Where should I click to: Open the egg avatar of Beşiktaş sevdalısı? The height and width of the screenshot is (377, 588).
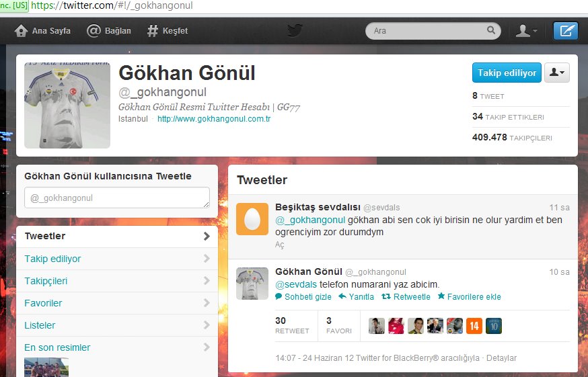[252, 219]
